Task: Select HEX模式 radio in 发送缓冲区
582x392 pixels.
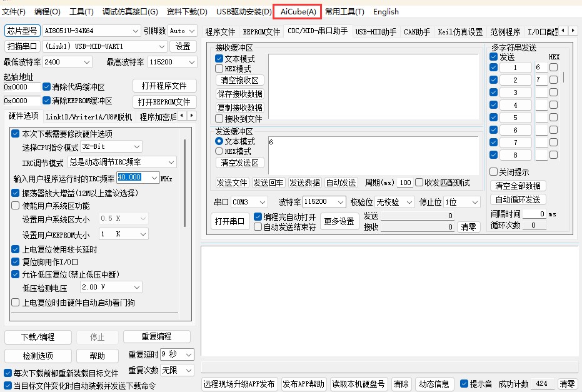Action: pos(219,151)
